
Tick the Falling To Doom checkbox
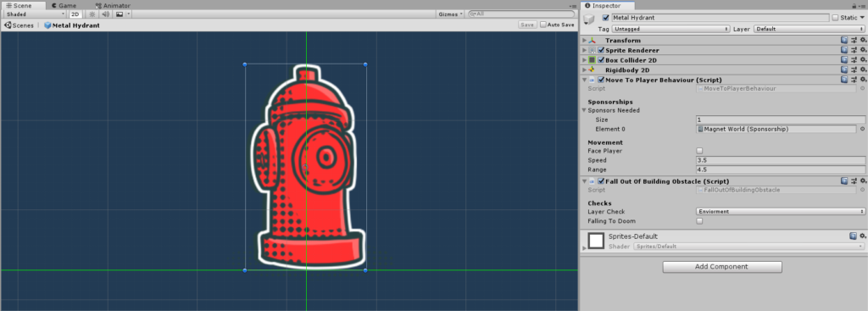click(699, 221)
